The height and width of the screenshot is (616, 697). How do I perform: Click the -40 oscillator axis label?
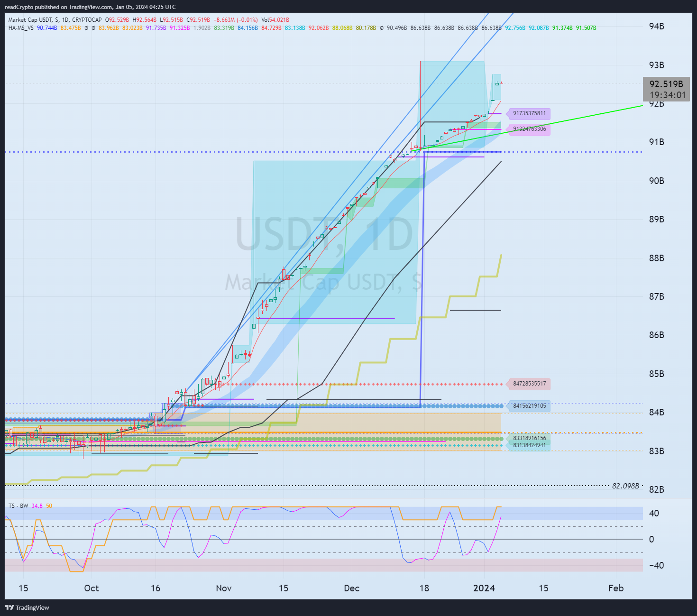[656, 565]
